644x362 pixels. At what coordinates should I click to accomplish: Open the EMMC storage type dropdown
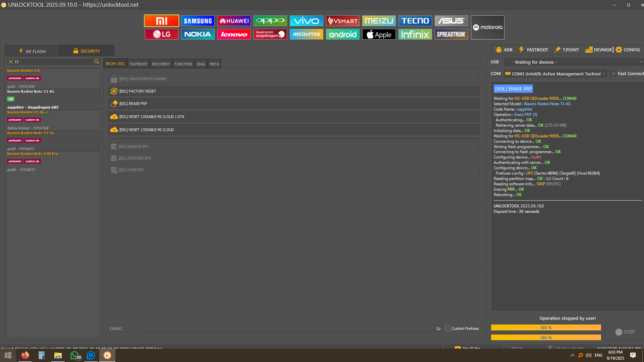[x=121, y=328]
